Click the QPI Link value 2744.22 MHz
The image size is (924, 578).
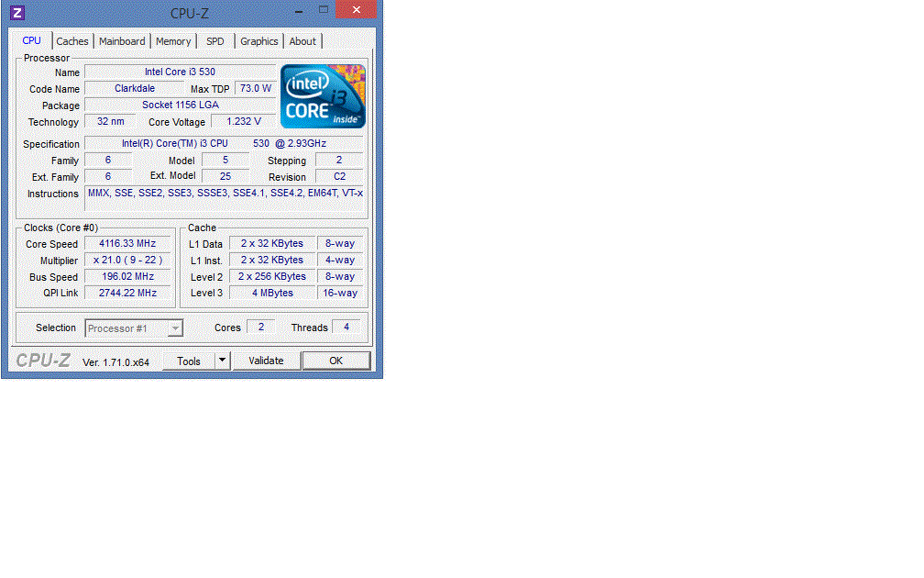127,294
